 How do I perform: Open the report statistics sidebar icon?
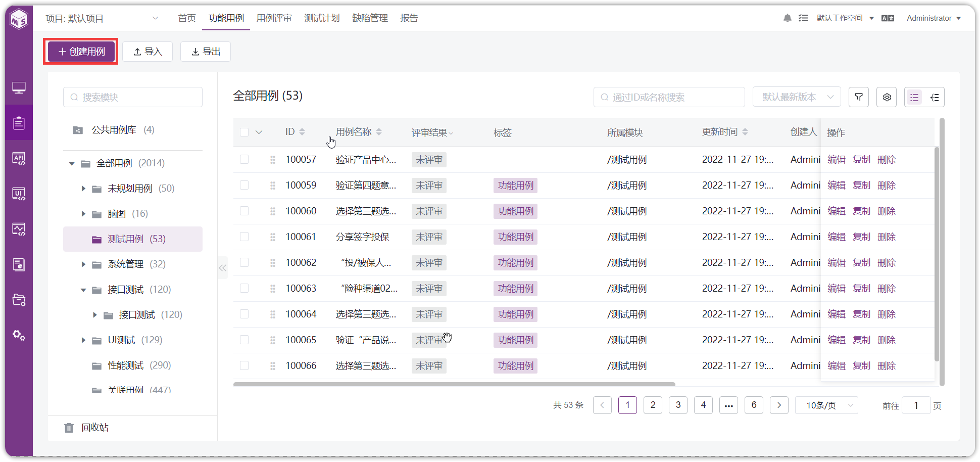[x=19, y=264]
